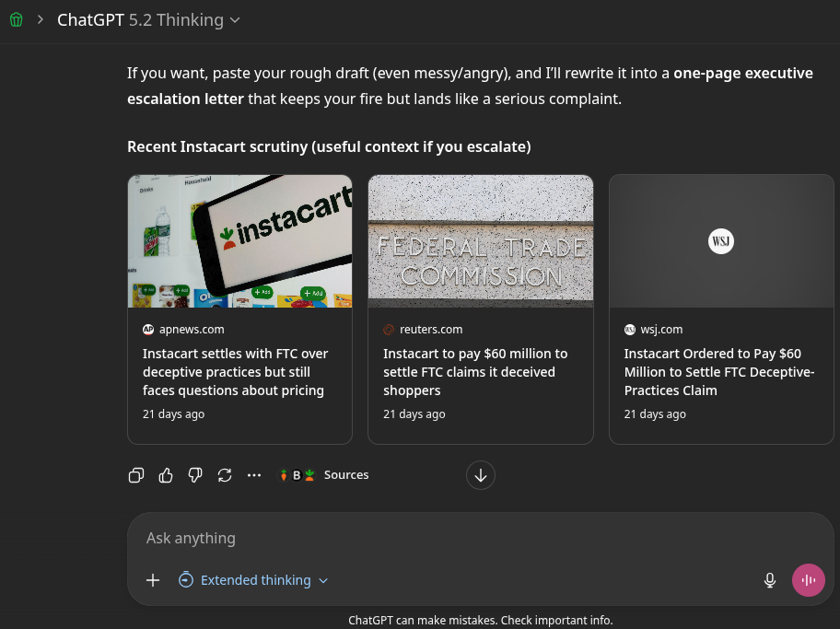Click the microphone dictation icon
The width and height of the screenshot is (840, 629).
coord(770,580)
